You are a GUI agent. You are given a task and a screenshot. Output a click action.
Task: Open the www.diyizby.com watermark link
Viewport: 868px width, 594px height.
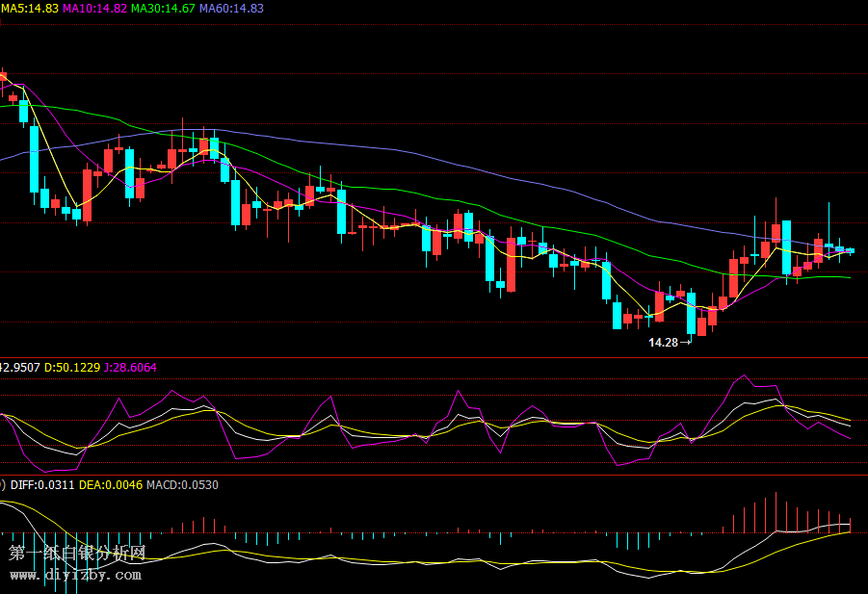tap(75, 576)
